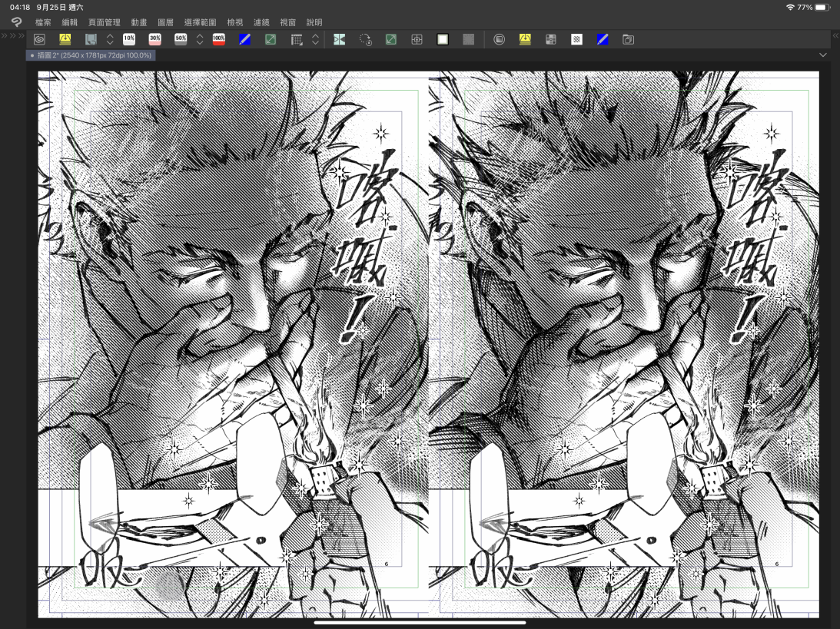Open the 視窗 menu
Viewport: 840px width, 629px height.
(287, 22)
